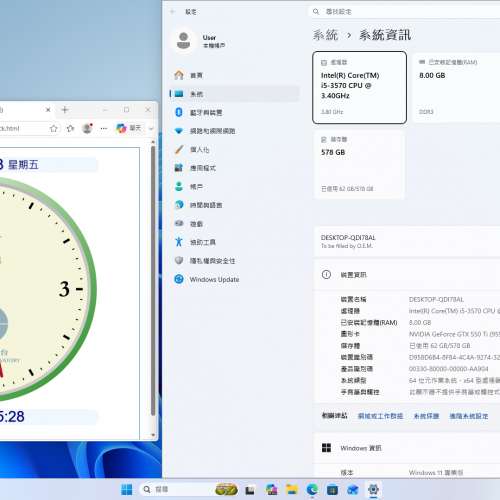Viewport: 500px width, 500px height.
Task: Switch to Settings gear on the taskbar
Action: [x=373, y=489]
